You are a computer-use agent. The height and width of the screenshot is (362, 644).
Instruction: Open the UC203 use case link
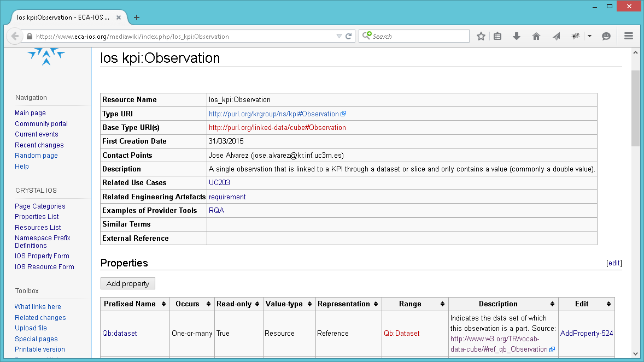coord(219,183)
